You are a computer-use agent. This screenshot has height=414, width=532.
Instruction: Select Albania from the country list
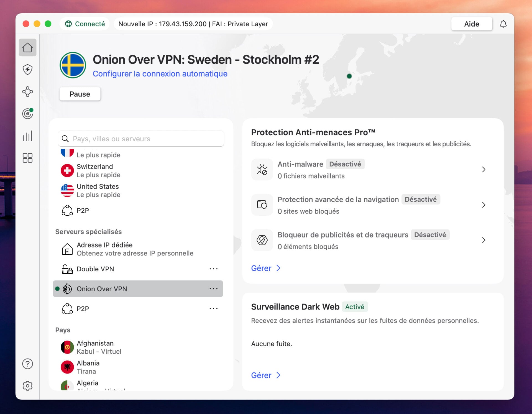coord(88,366)
